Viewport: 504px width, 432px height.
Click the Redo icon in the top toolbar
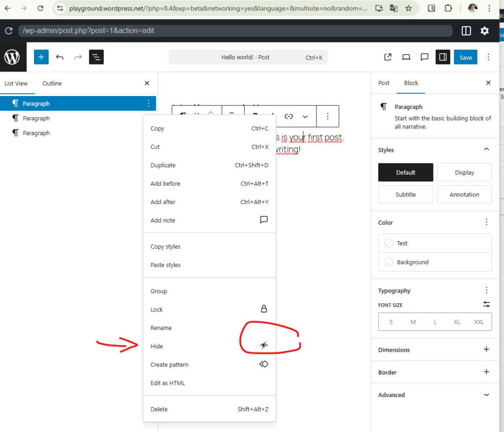(x=78, y=57)
